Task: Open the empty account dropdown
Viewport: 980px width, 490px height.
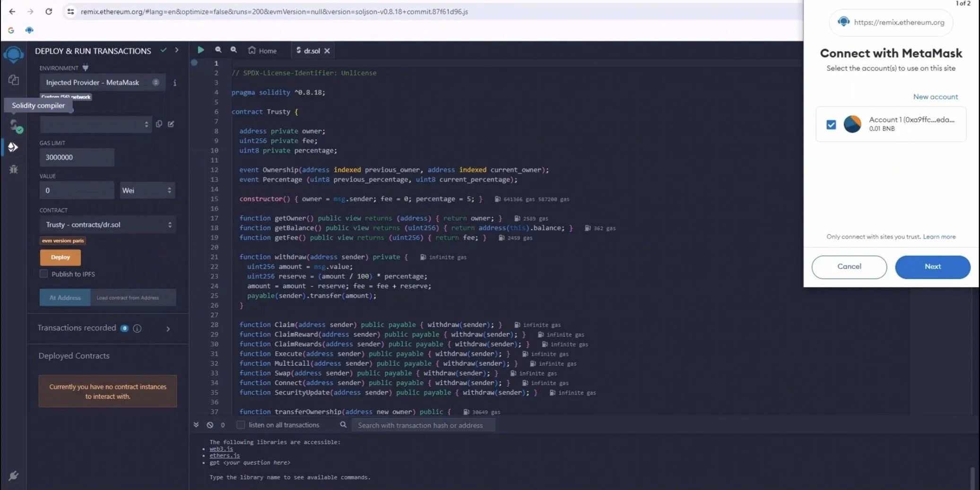Action: click(95, 124)
